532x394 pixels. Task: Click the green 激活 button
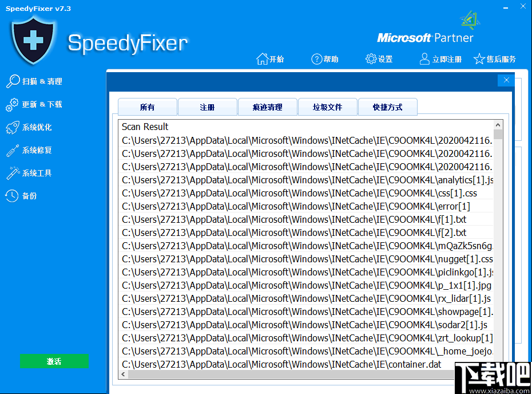[54, 361]
